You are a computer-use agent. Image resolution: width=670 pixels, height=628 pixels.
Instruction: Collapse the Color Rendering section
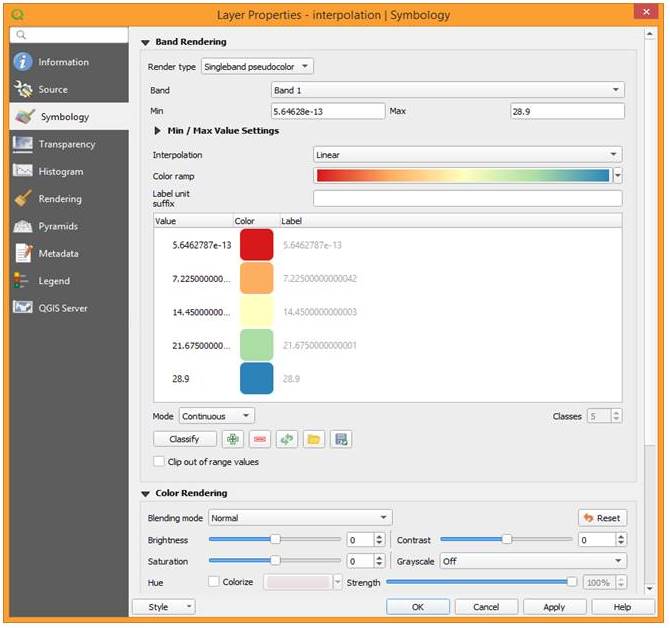pos(145,494)
